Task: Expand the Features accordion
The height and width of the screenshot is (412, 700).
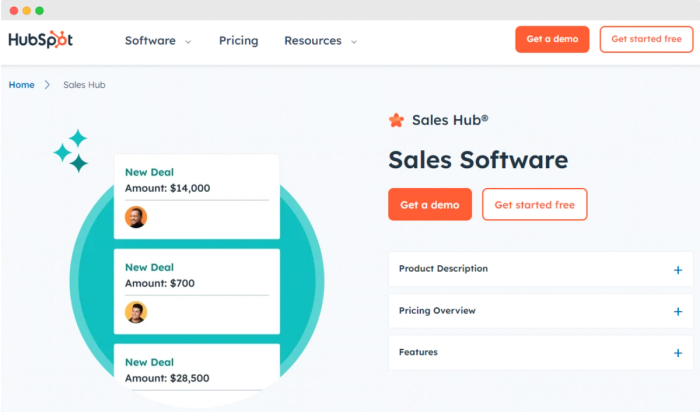Action: click(x=678, y=353)
